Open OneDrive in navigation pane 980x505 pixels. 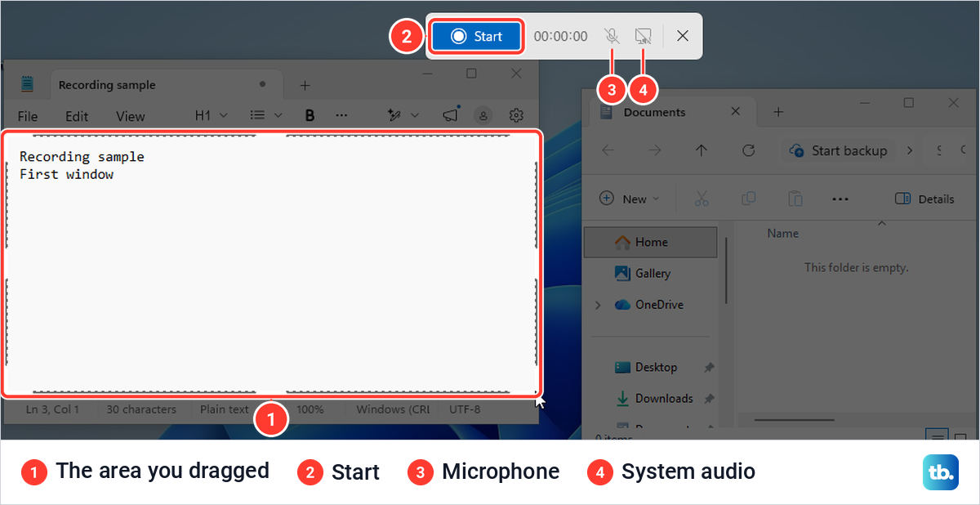pyautogui.click(x=651, y=305)
